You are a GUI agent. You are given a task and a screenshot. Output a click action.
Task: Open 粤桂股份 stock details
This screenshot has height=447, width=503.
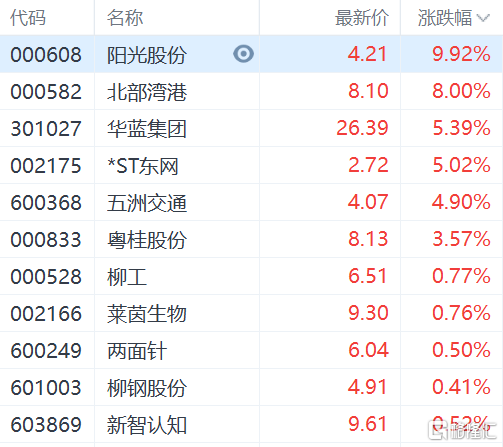pos(147,240)
